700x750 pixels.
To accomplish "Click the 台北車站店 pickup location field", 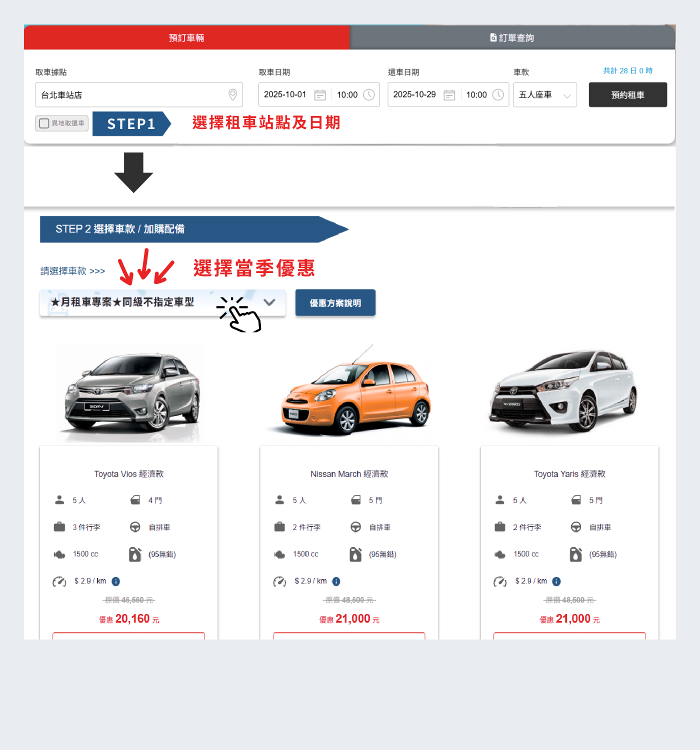I will tap(139, 95).
